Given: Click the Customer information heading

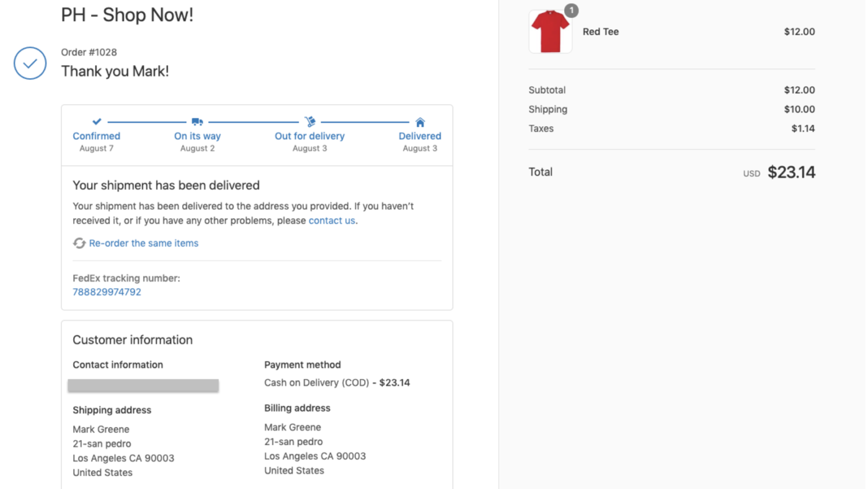Looking at the screenshot, I should tap(133, 339).
